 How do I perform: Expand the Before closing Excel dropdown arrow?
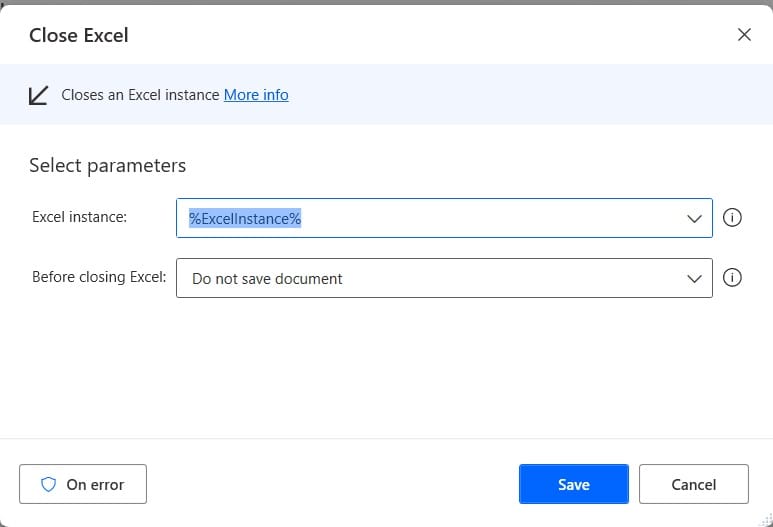click(694, 279)
